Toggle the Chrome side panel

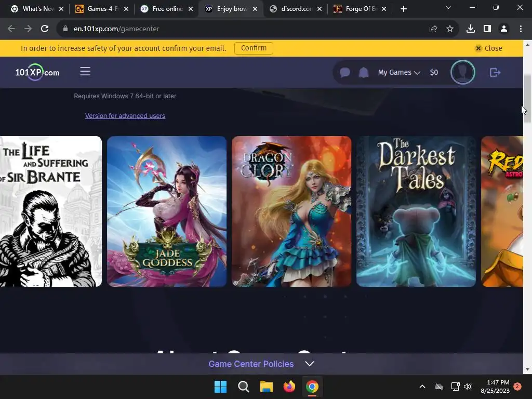pos(487,29)
